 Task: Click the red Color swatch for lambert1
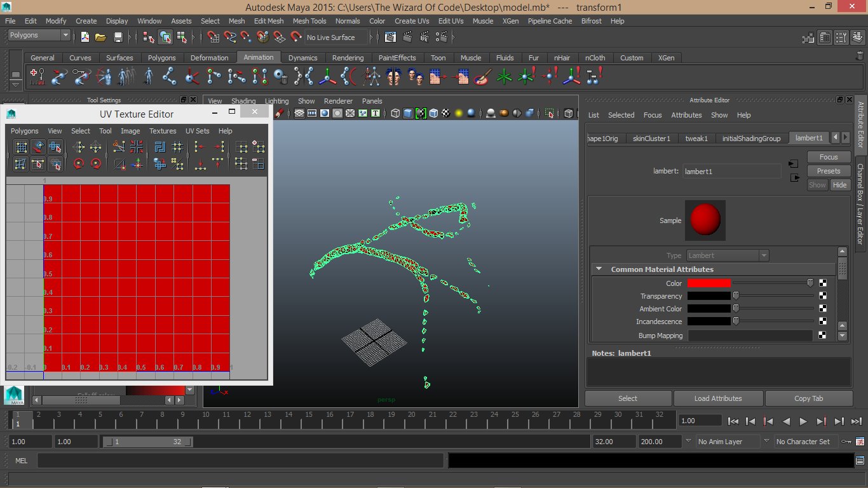coord(709,283)
